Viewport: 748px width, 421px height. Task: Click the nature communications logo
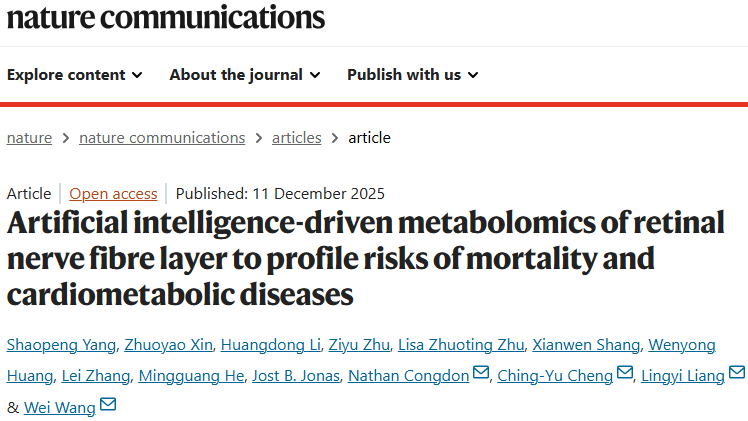coord(166,17)
